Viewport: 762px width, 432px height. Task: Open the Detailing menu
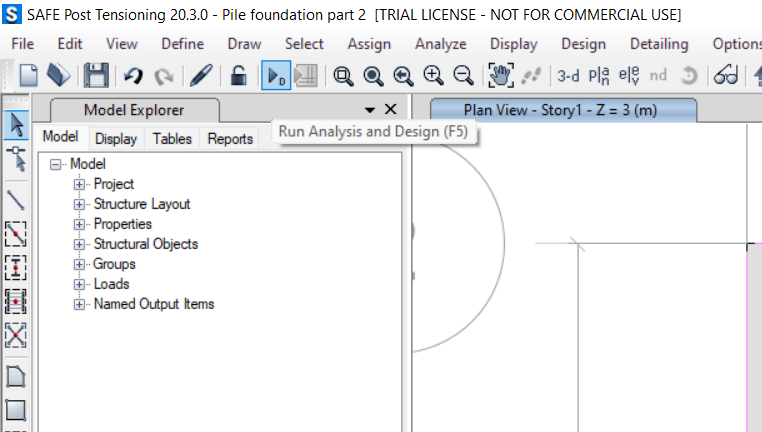point(659,44)
